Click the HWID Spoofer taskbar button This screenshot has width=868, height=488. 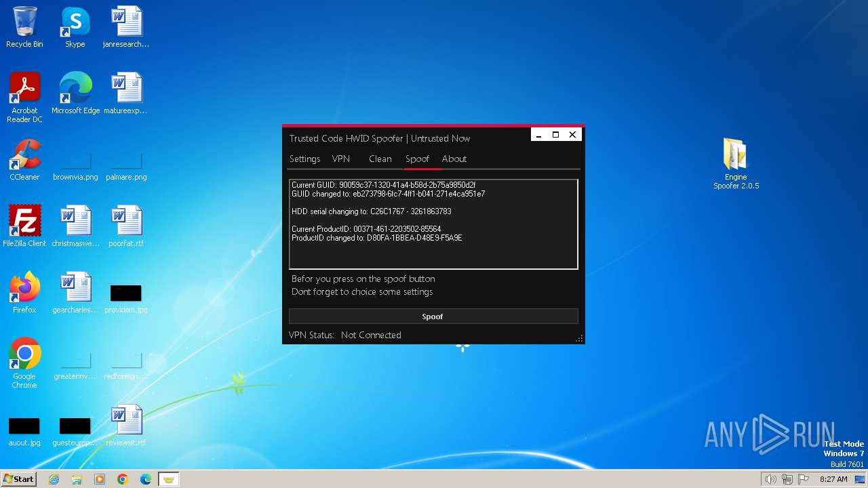[169, 479]
